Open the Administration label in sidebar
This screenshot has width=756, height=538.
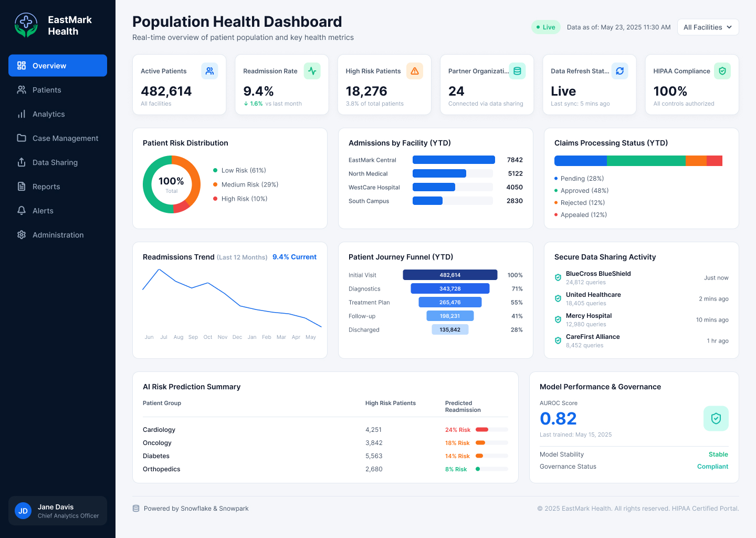58,235
